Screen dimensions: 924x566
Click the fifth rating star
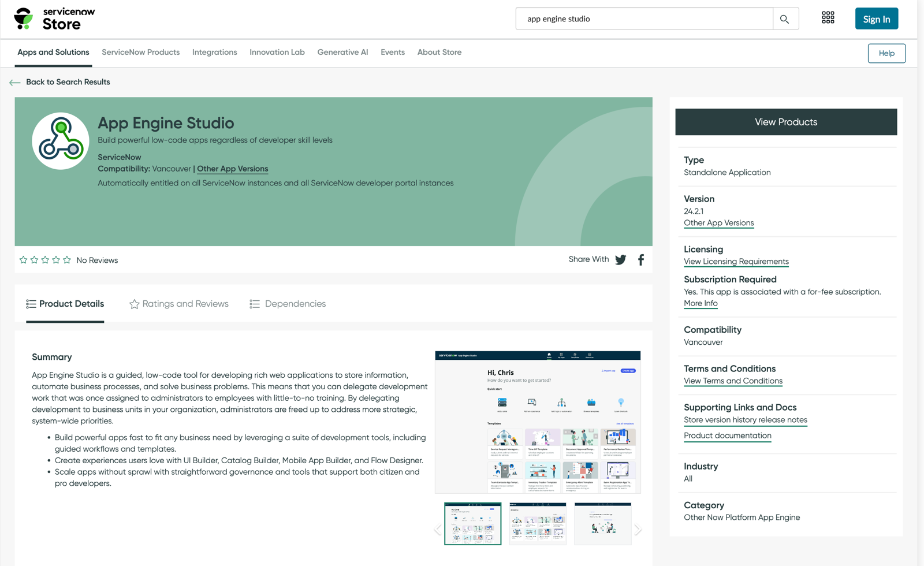67,260
